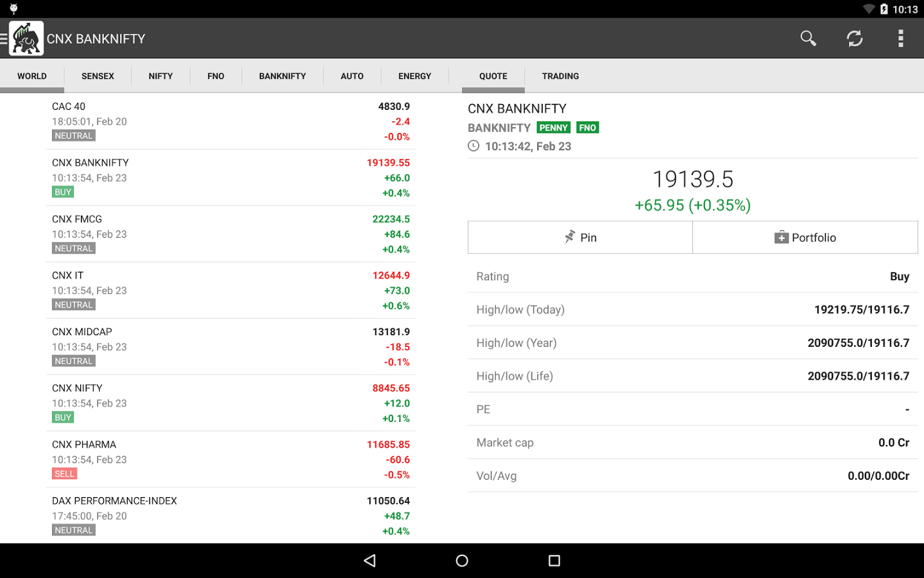Select the BANKNIFTY tab
This screenshot has height=578, width=924.
click(282, 76)
